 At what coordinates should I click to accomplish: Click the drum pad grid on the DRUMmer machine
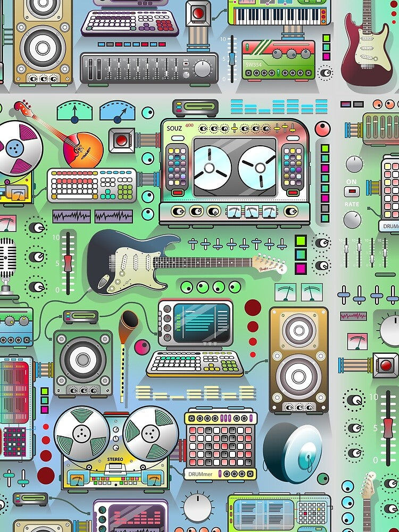(x=221, y=446)
